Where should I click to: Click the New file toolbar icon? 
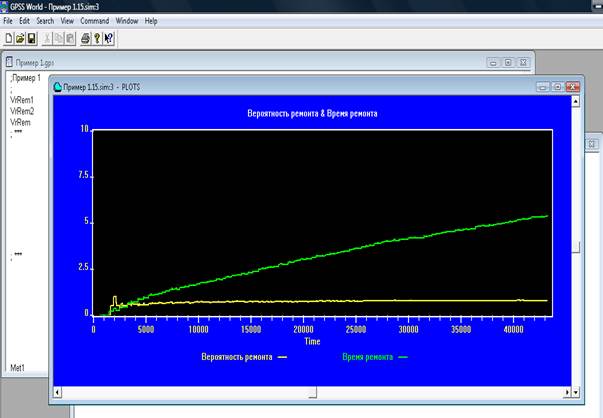[9, 38]
